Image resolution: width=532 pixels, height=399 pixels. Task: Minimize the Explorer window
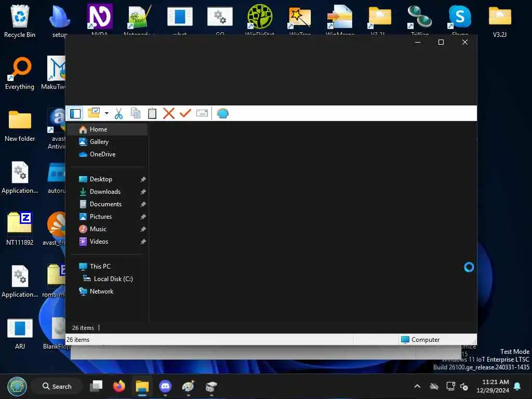(x=418, y=42)
